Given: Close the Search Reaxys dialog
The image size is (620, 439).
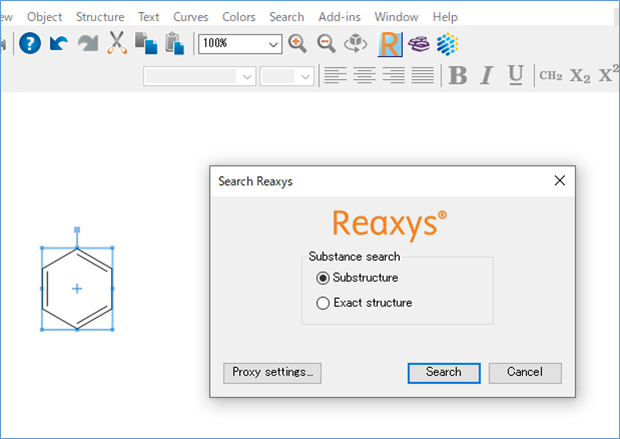Looking at the screenshot, I should 560,181.
